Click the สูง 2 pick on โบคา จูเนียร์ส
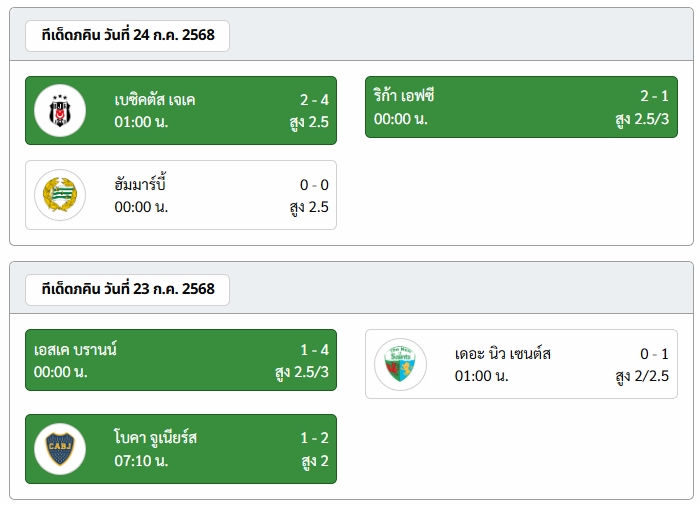The height and width of the screenshot is (505, 700). [315, 461]
